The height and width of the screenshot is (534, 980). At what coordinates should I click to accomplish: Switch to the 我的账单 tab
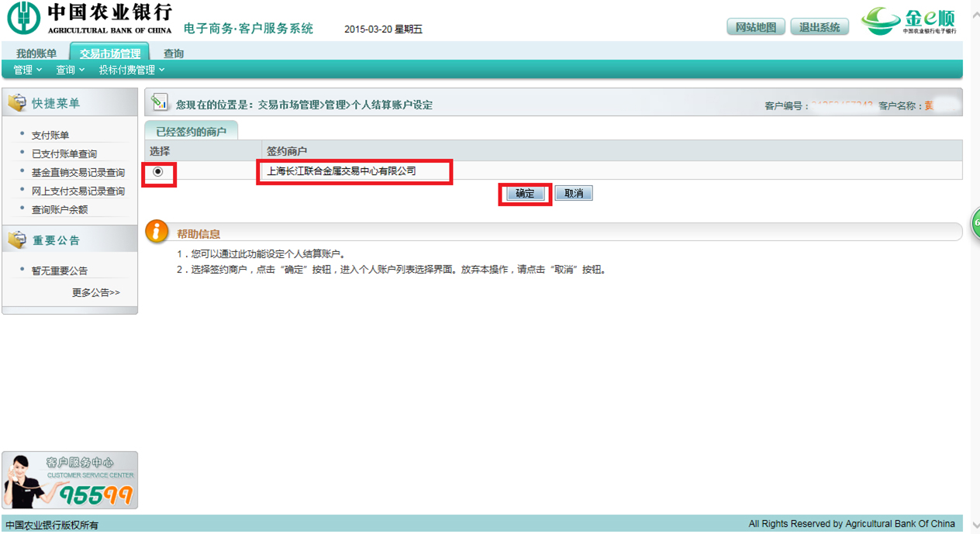tap(36, 53)
